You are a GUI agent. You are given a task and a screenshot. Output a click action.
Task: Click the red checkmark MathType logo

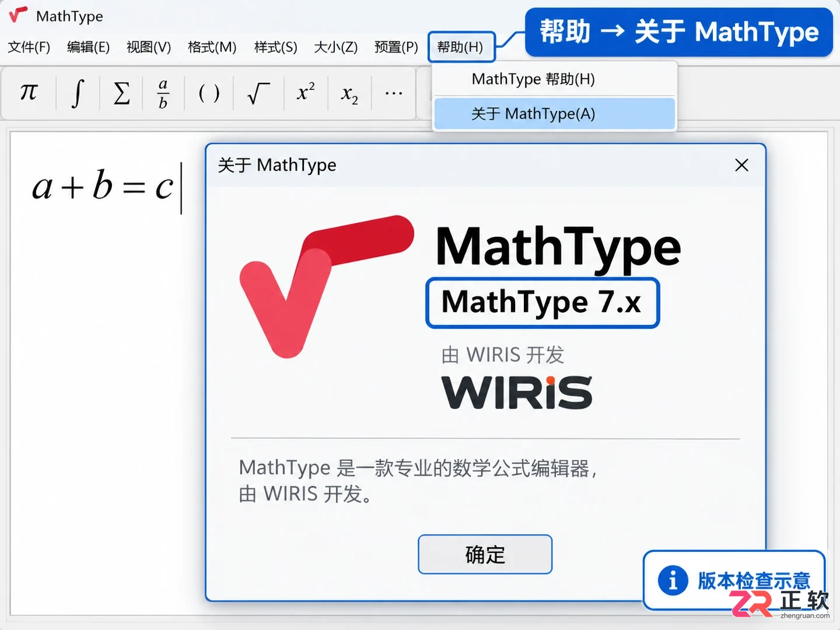327,286
